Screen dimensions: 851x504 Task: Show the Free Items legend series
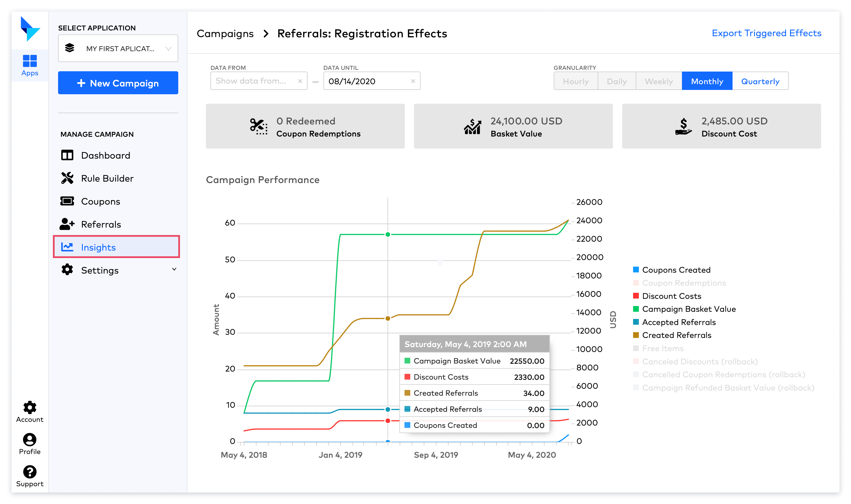coord(662,349)
